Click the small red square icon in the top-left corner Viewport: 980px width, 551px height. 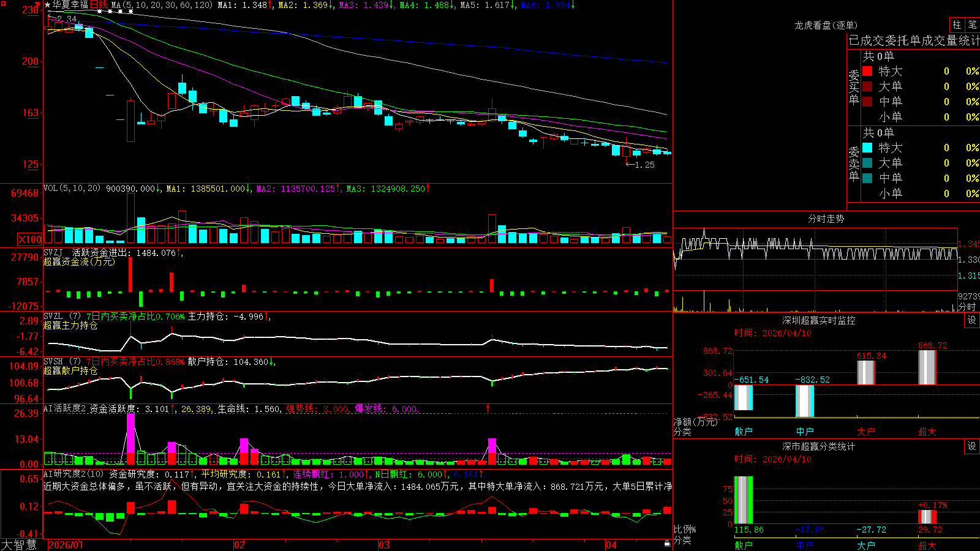point(2,3)
